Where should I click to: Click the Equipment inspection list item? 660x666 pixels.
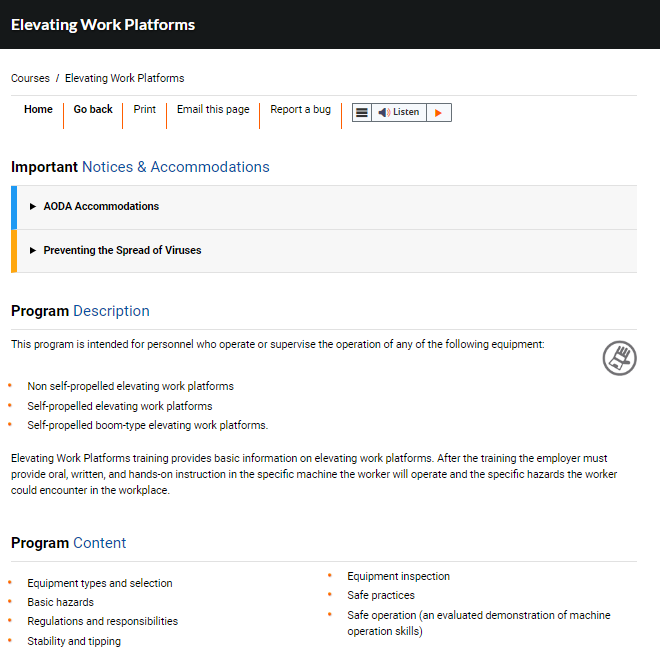[x=398, y=577]
